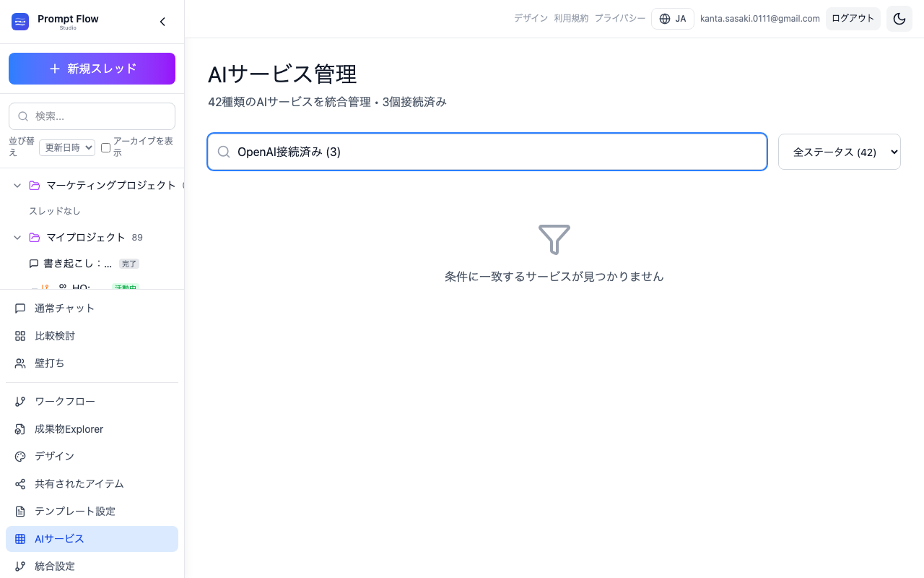924x578 pixels.
Task: Click the マーケティングプロジェクト folder icon
Action: click(34, 186)
